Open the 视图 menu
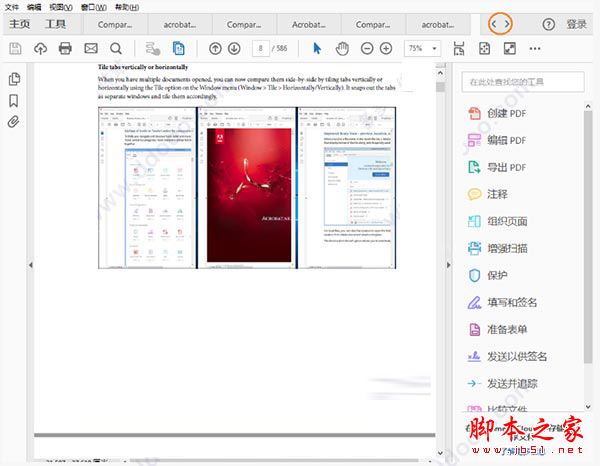Image resolution: width=600 pixels, height=466 pixels. click(61, 7)
